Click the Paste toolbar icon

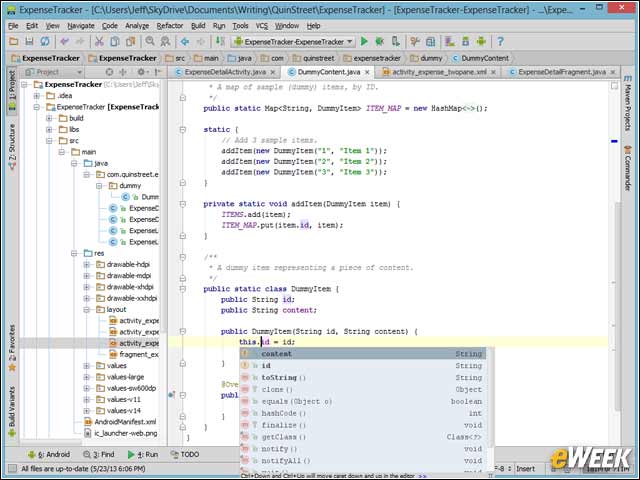pos(131,41)
